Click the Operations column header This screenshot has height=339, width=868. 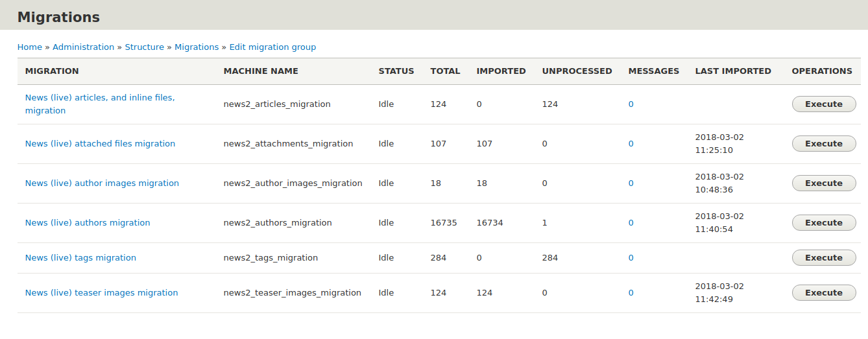pyautogui.click(x=822, y=71)
